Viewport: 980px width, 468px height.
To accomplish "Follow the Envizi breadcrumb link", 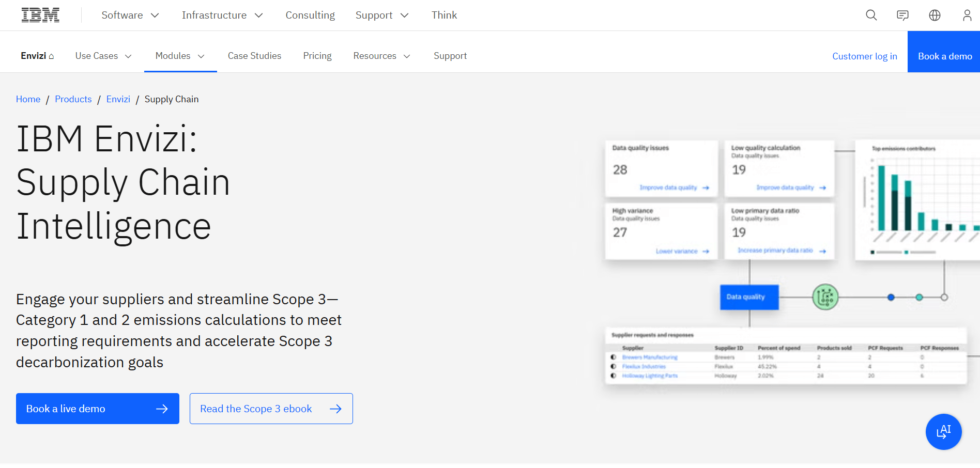I will [118, 99].
